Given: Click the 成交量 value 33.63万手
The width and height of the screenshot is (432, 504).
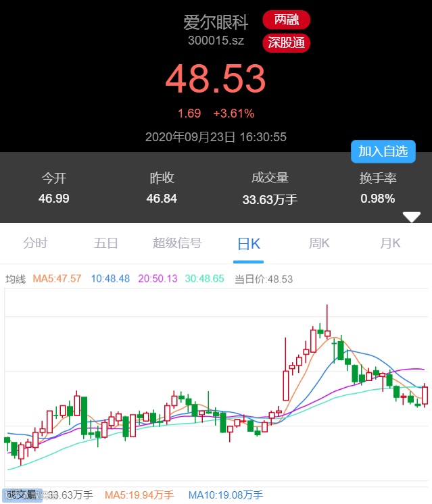Looking at the screenshot, I should (270, 199).
